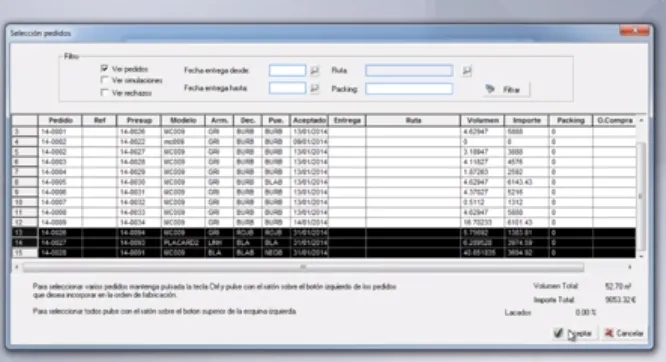Open the Ruta lookup icon
Image resolution: width=666 pixels, height=362 pixels.
tap(466, 71)
